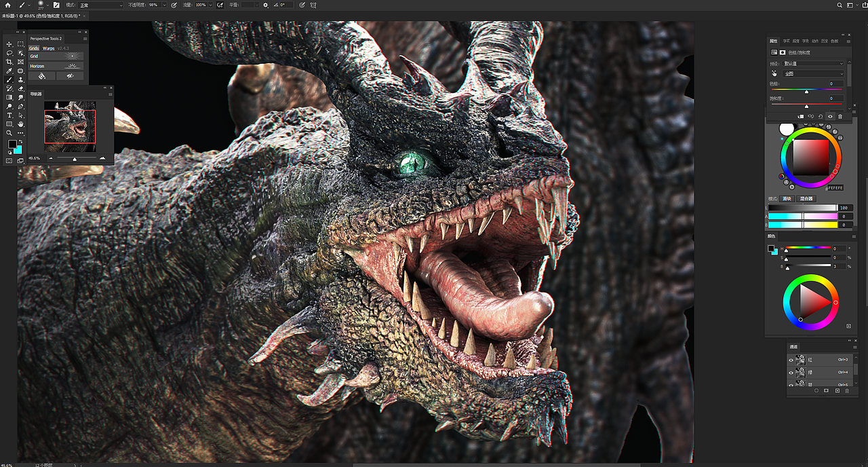The height and width of the screenshot is (467, 868).
Task: Select the Gradient tool
Action: [9, 98]
